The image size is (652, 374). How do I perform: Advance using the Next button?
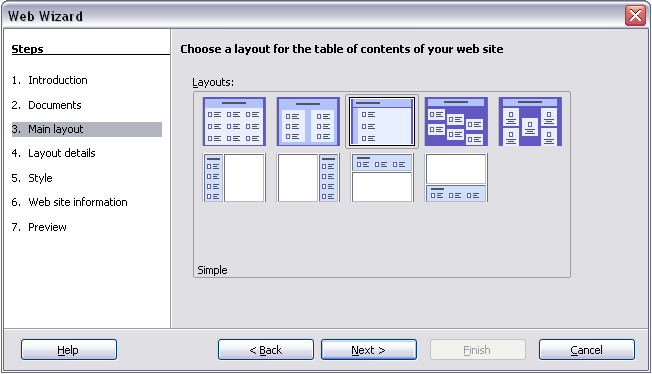tap(369, 350)
